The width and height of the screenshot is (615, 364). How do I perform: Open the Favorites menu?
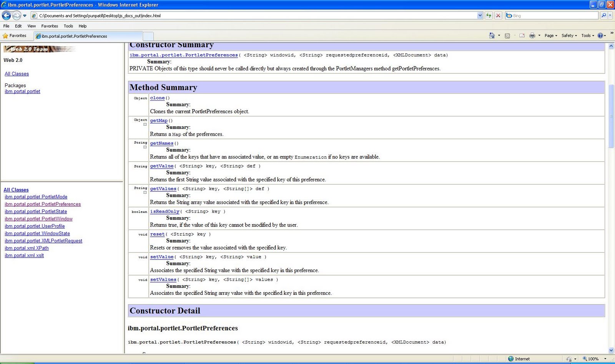50,26
